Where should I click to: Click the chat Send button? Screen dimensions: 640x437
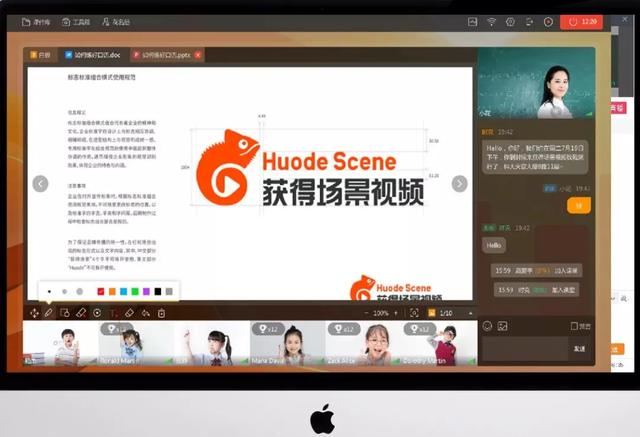(x=580, y=349)
